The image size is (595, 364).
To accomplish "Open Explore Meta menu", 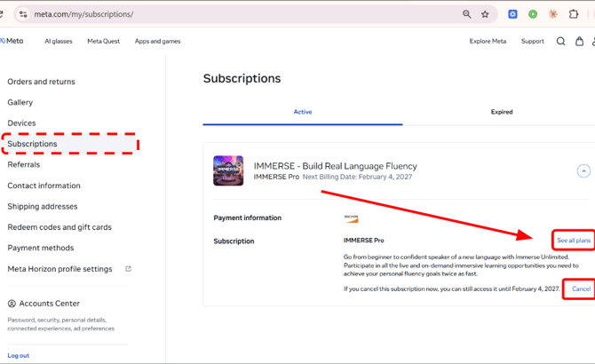I will tap(488, 41).
